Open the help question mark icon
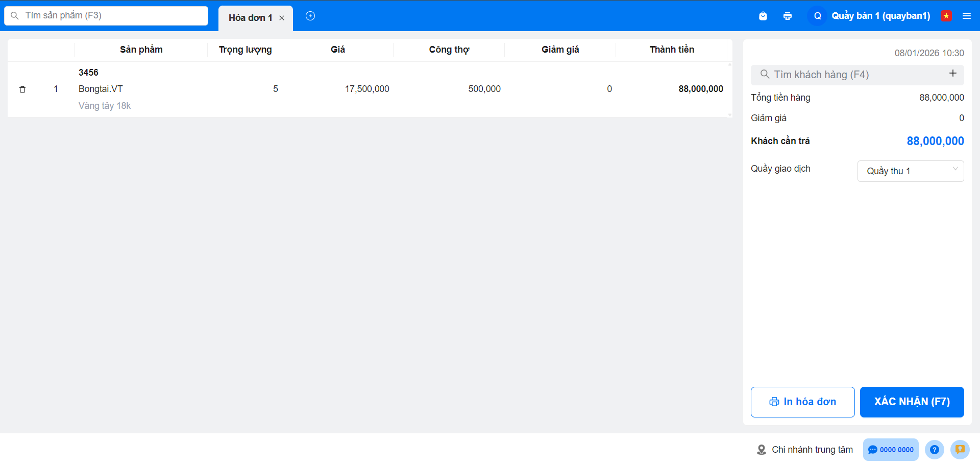 click(x=934, y=450)
